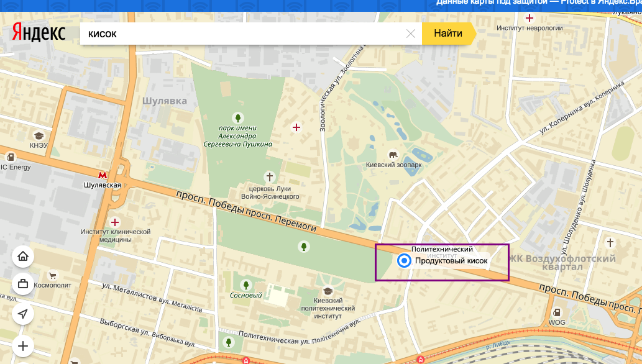
Task: Click the church cross icon near ЖК Воздухофлотский квартал
Action: 610,242
